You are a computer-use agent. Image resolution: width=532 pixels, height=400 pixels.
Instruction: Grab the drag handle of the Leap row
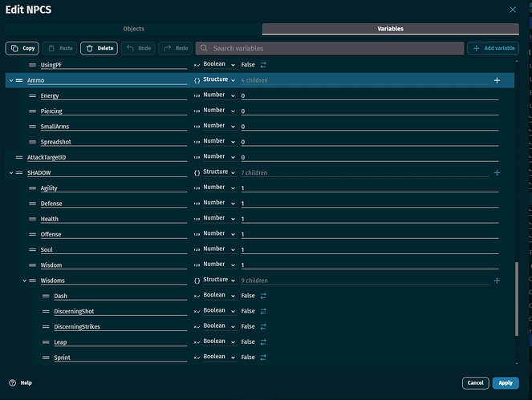pos(46,342)
